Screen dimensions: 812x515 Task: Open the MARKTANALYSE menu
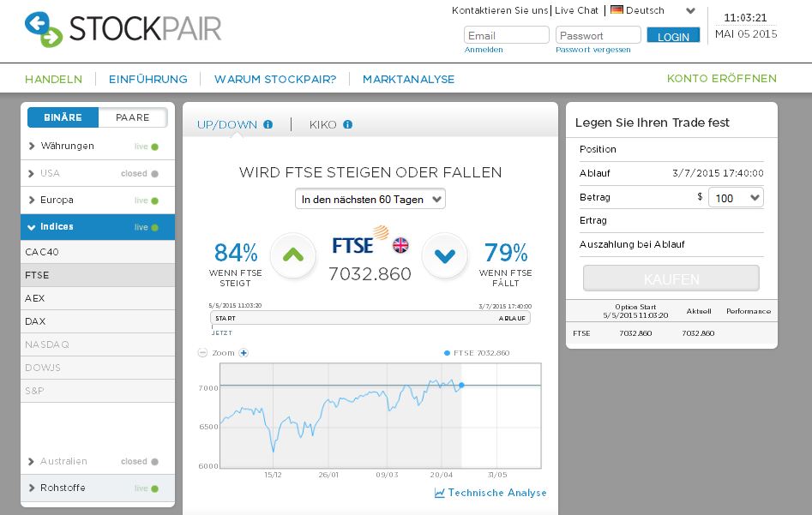(409, 79)
